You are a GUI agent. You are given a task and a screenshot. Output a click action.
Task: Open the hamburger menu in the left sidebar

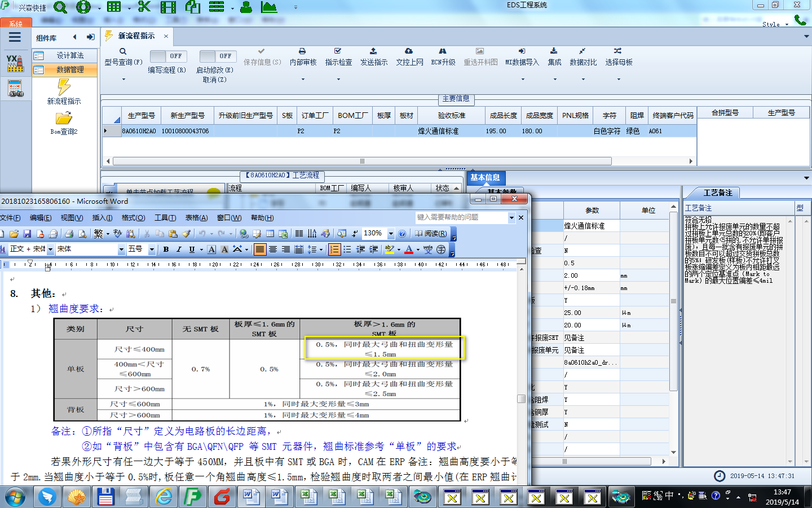coord(15,37)
